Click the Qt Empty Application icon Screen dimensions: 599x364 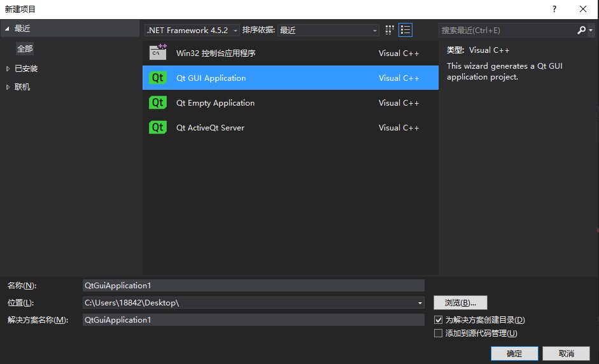158,102
